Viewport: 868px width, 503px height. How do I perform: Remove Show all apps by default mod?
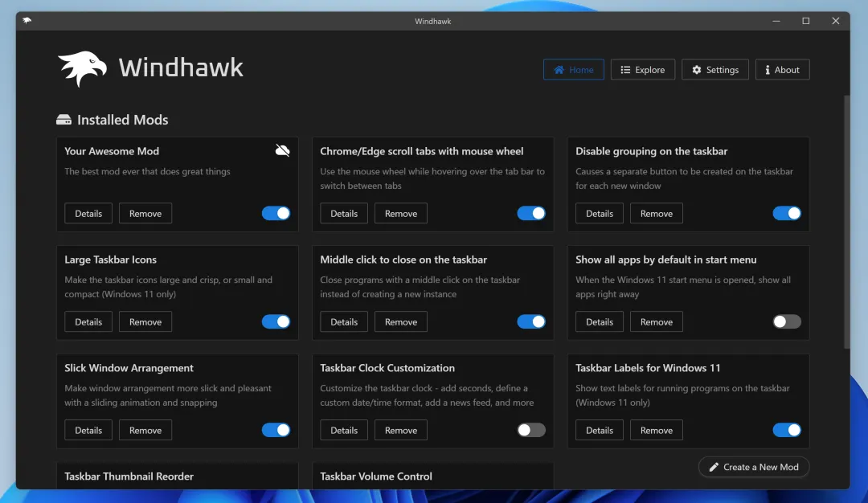click(657, 322)
